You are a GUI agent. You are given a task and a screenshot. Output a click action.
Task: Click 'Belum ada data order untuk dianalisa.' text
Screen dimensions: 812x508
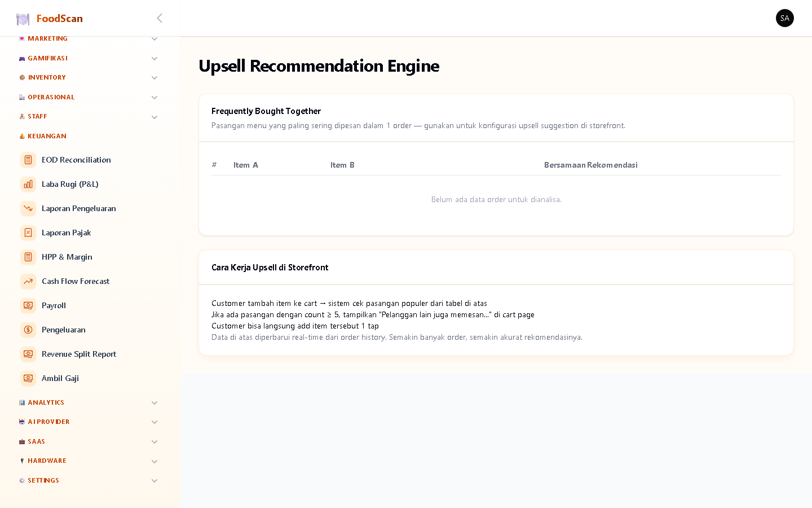(496, 199)
